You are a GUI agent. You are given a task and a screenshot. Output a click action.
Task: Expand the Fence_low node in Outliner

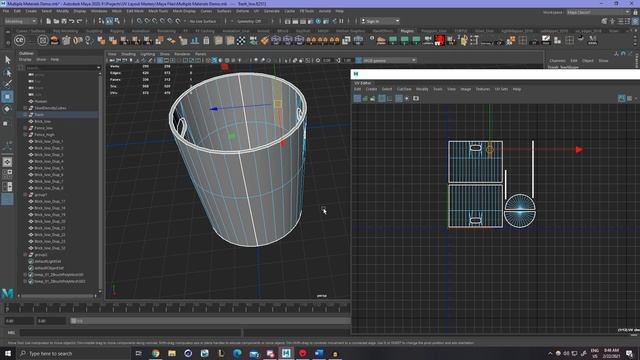(25, 128)
